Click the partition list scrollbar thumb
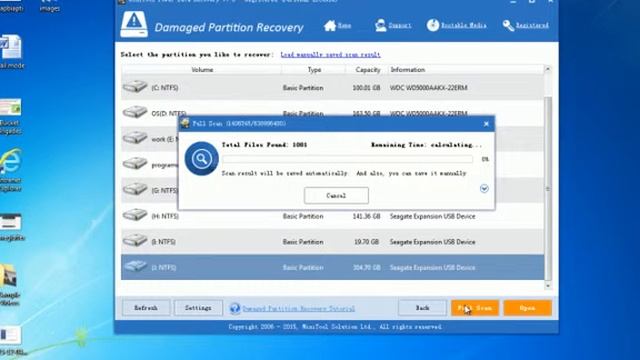Image resolution: width=640 pixels, height=360 pixels. [548, 188]
